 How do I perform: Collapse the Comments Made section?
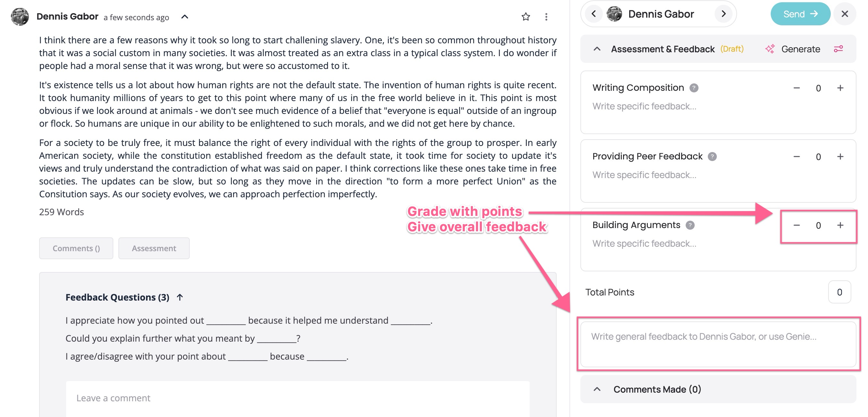[x=597, y=389]
